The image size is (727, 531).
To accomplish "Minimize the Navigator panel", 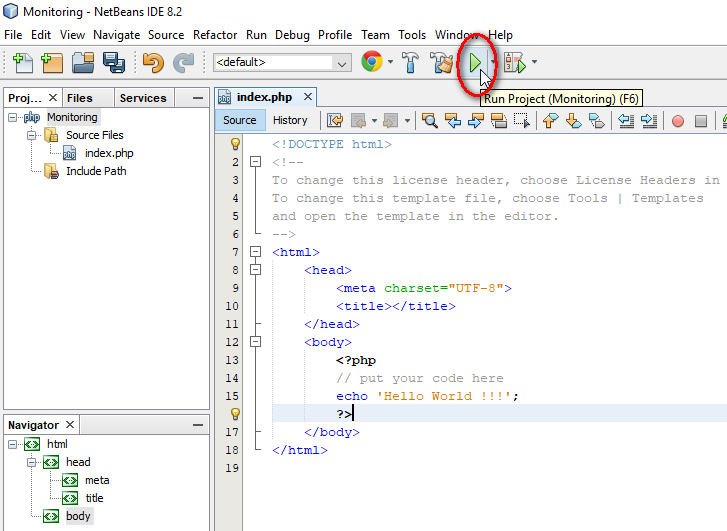I will click(x=198, y=425).
